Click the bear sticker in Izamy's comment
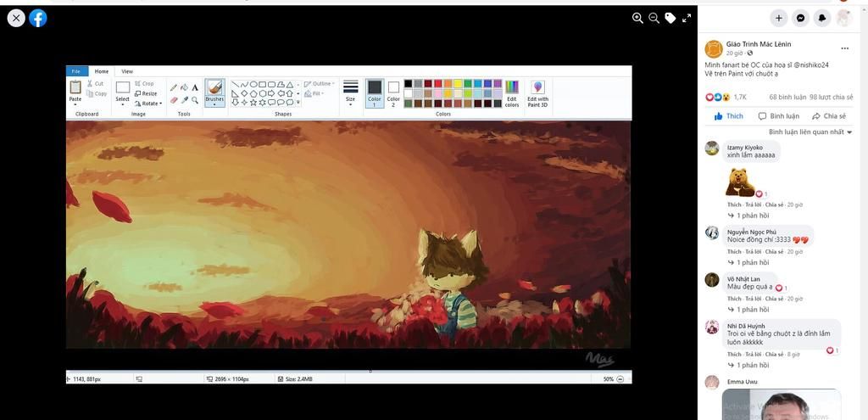Image resolution: width=868 pixels, height=420 pixels. pyautogui.click(x=739, y=183)
